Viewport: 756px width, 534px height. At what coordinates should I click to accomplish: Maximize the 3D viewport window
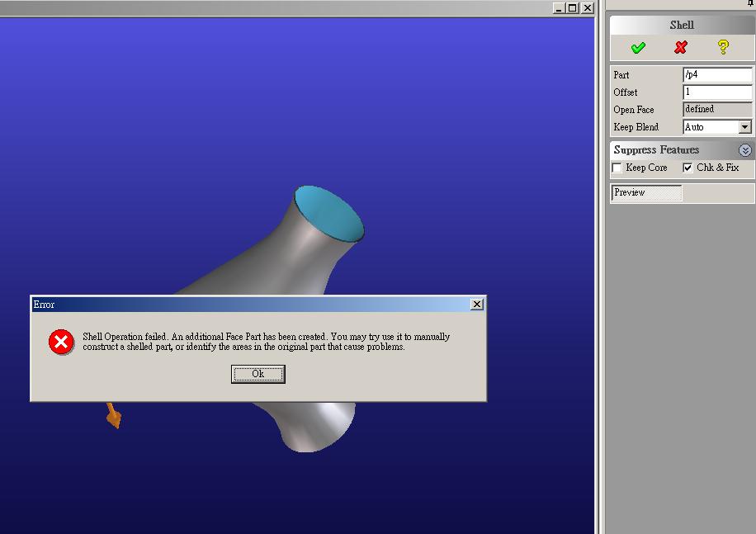[572, 8]
